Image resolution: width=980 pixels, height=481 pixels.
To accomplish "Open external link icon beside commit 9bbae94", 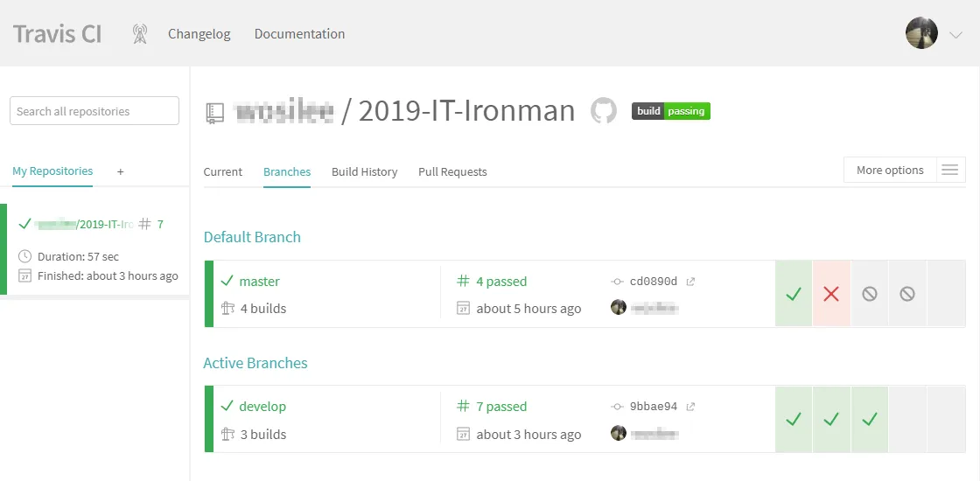I will pyautogui.click(x=690, y=407).
